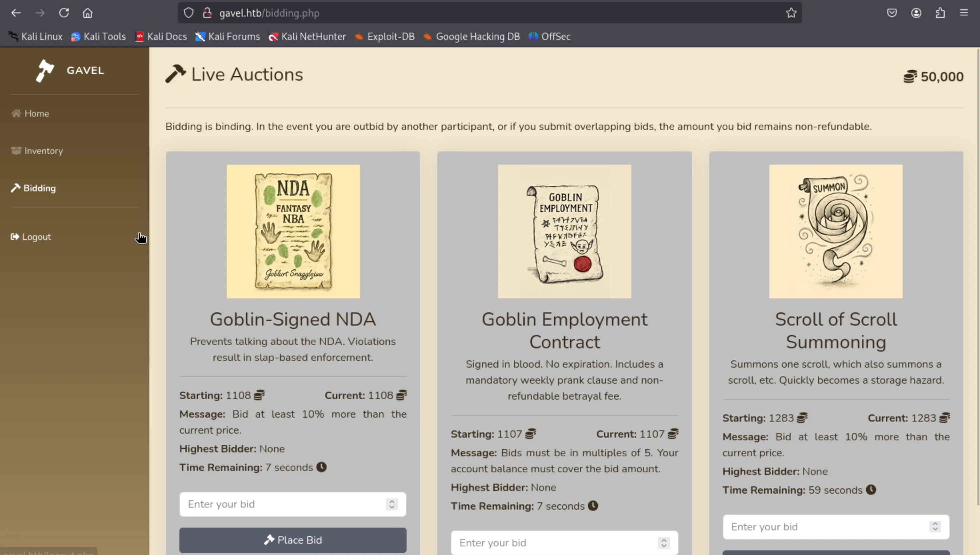This screenshot has width=980, height=555.
Task: Click the browser home icon
Action: [x=88, y=13]
